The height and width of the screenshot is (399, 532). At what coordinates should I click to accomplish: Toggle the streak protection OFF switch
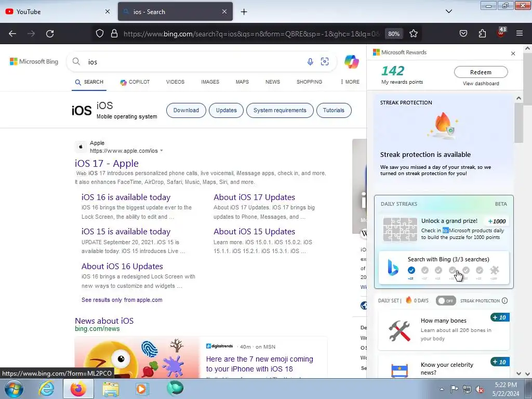click(x=446, y=301)
